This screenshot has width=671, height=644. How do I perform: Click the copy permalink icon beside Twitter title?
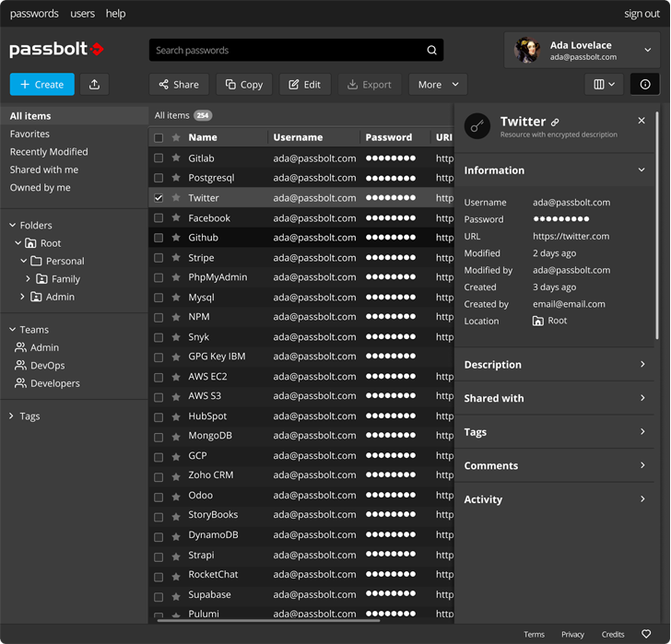pos(555,123)
